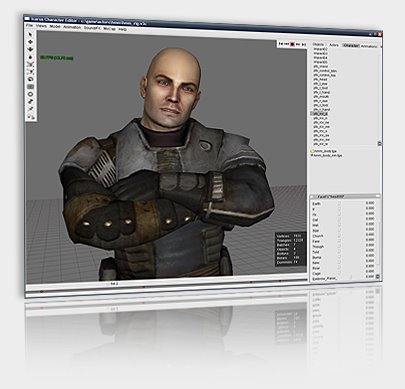Click the FaceFX panel scrollbar down arrow
The height and width of the screenshot is (389, 405).
point(378,277)
